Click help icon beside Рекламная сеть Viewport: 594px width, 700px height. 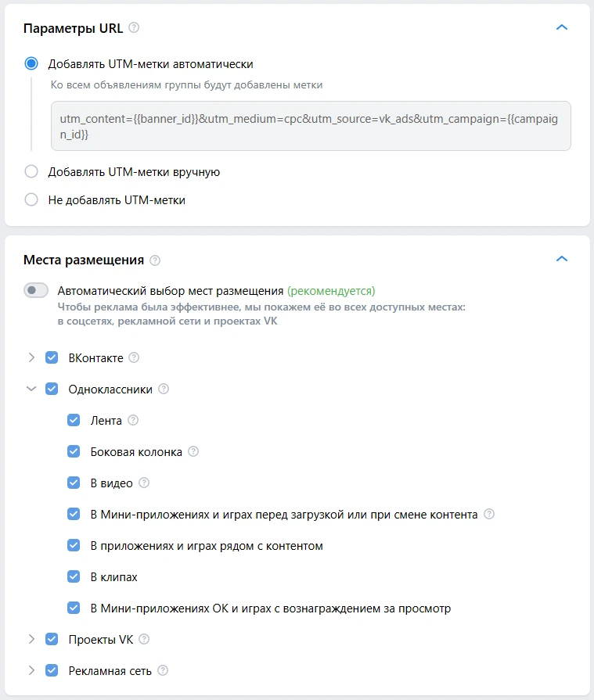[x=163, y=670]
